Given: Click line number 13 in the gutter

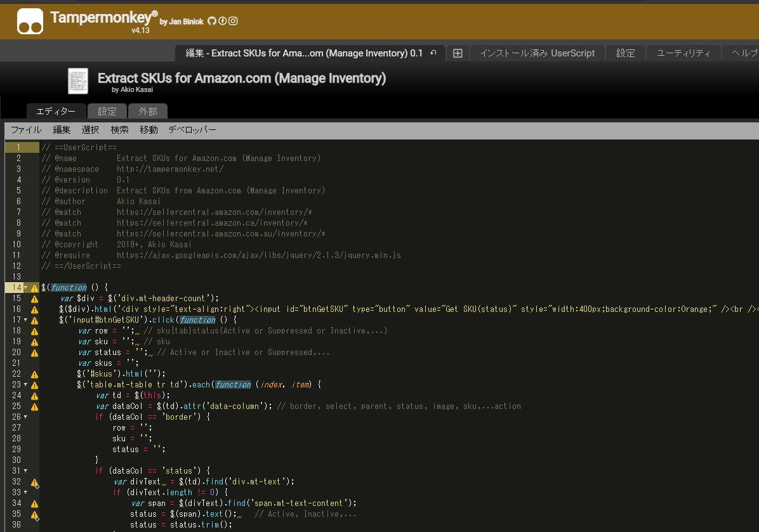Looking at the screenshot, I should tap(16, 276).
